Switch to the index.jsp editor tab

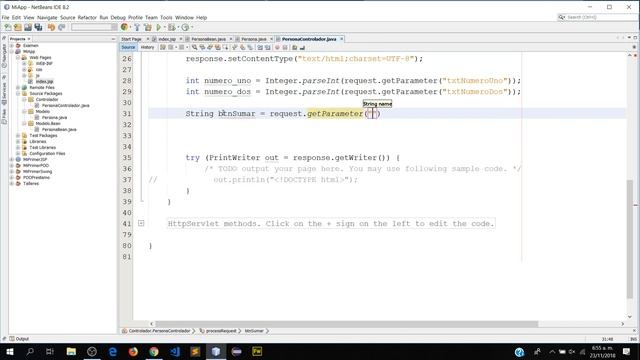click(167, 39)
